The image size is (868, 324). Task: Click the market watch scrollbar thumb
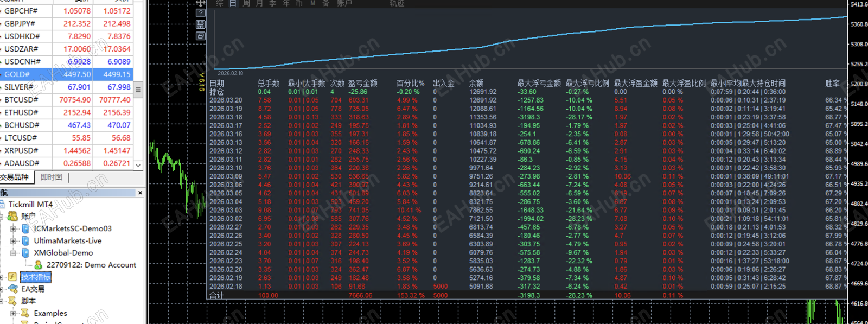click(x=138, y=90)
